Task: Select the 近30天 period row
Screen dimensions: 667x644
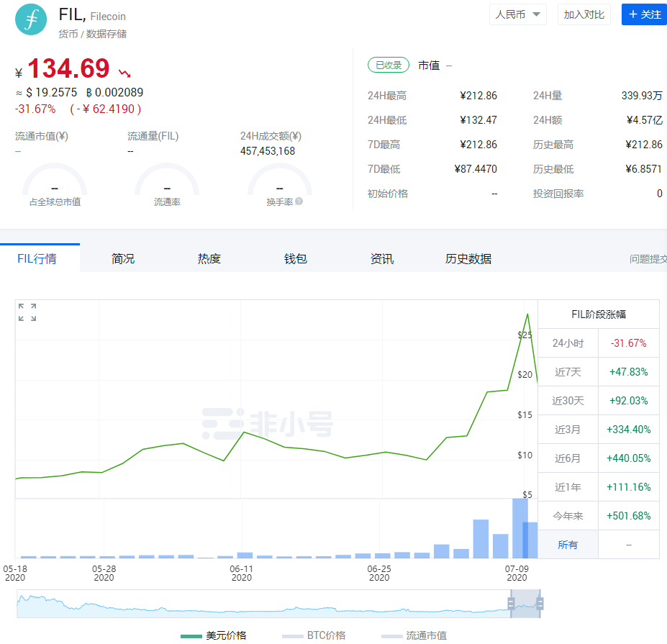Action: (x=599, y=401)
